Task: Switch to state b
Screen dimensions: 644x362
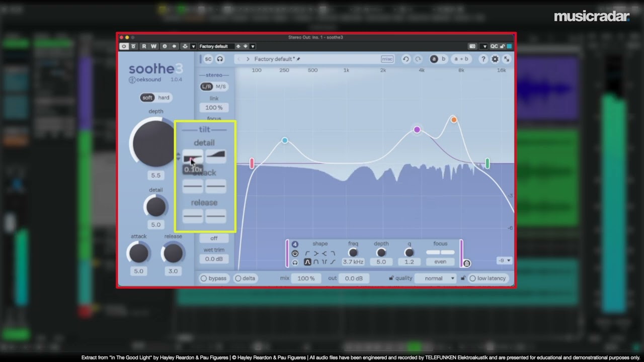Action: (x=443, y=59)
